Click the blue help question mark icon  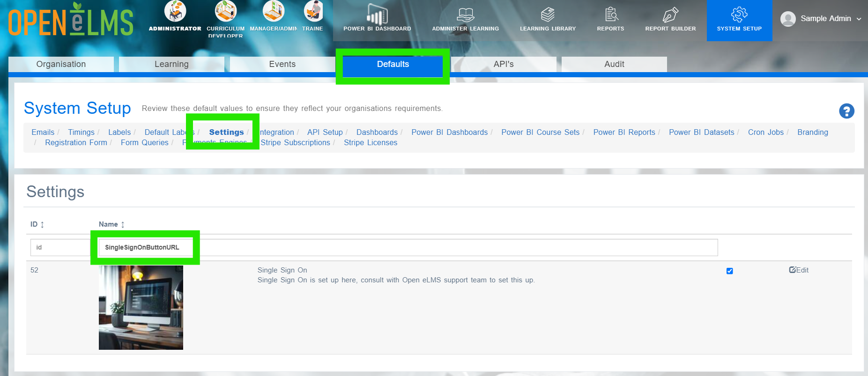[x=846, y=111]
